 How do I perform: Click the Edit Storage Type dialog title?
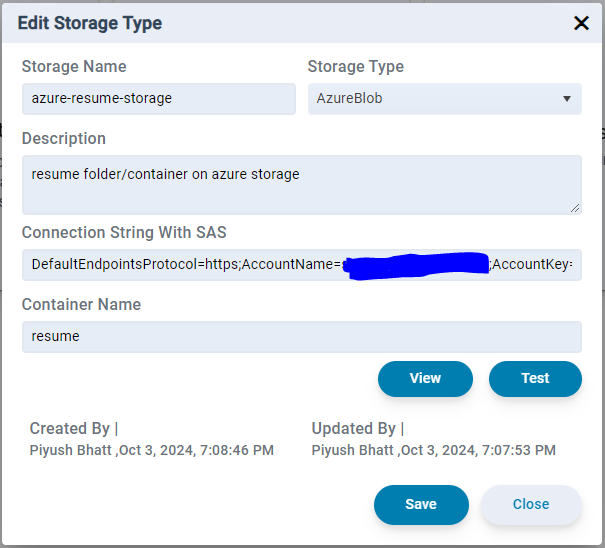90,23
